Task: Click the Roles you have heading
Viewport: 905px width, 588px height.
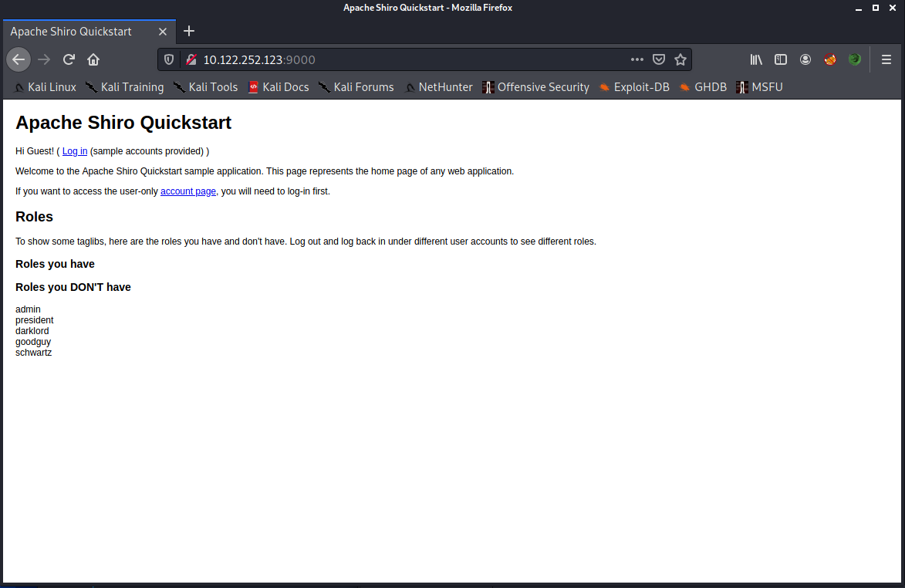Action: pyautogui.click(x=55, y=264)
